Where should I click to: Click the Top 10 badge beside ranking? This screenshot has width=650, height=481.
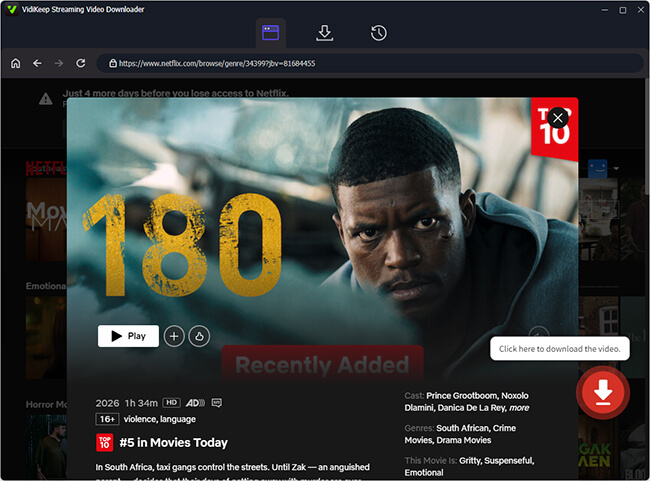(104, 442)
